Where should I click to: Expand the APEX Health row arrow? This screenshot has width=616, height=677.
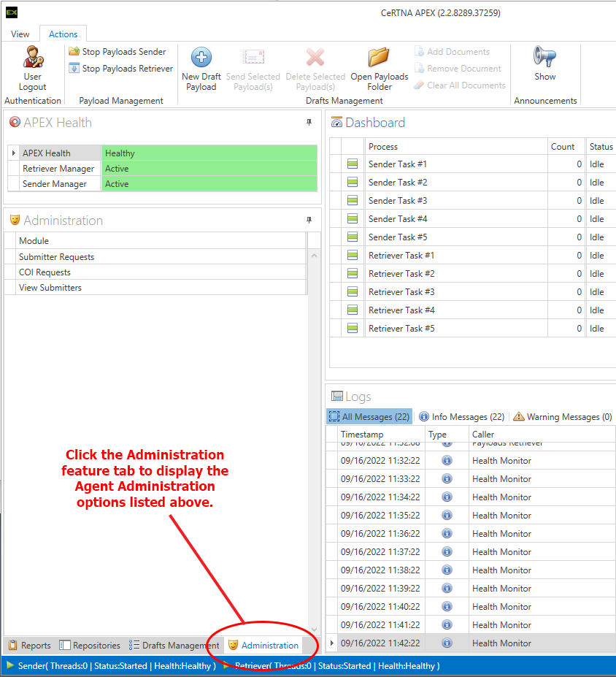14,153
